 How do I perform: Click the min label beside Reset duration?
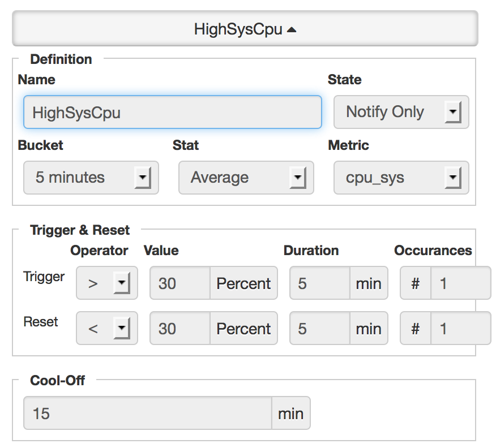point(369,328)
